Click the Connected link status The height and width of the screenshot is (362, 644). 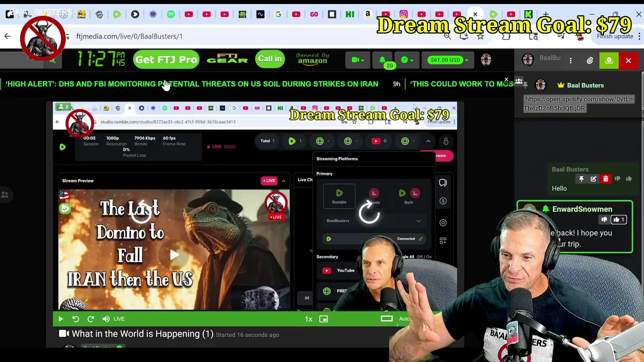(410, 239)
